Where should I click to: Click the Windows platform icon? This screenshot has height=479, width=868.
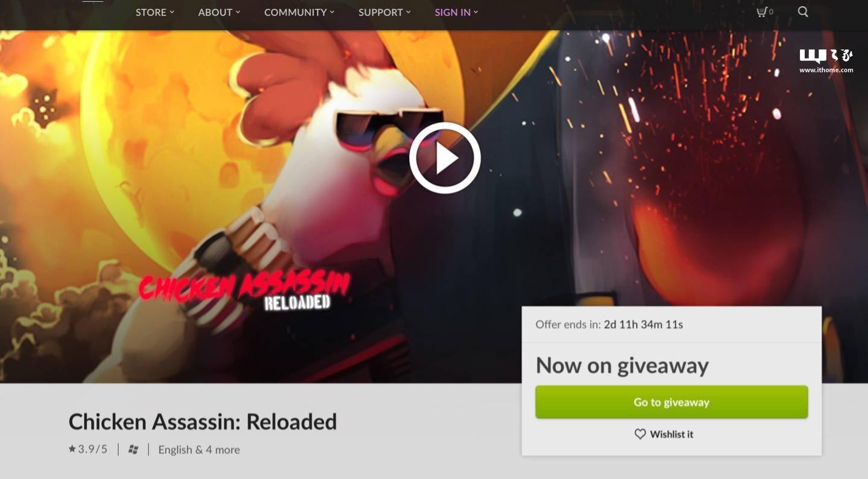pos(133,449)
